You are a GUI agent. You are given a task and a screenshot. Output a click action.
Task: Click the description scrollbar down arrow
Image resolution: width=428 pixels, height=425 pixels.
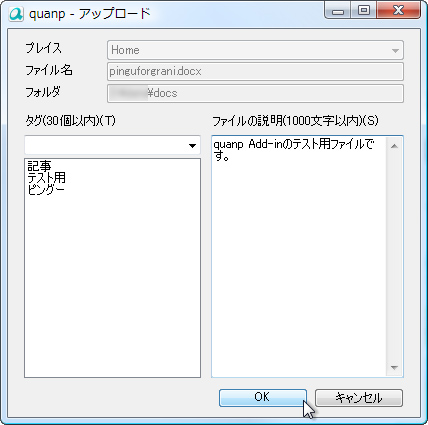pyautogui.click(x=394, y=368)
